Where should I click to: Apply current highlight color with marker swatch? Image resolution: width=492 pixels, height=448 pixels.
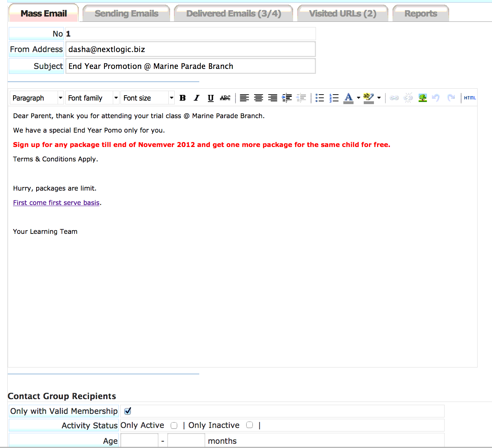click(369, 98)
